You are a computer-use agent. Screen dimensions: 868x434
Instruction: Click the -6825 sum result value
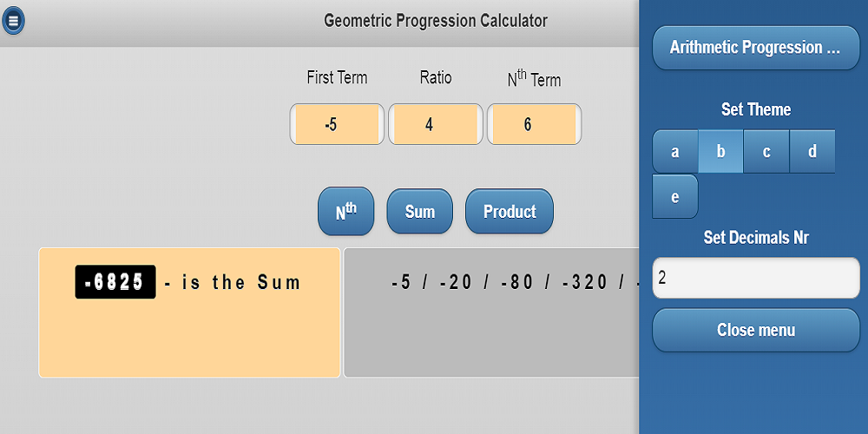[115, 282]
